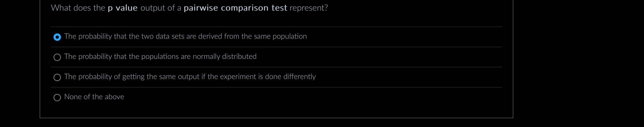Select the 'derived from the same population' radio button
This screenshot has width=644, height=127.
coord(57,37)
